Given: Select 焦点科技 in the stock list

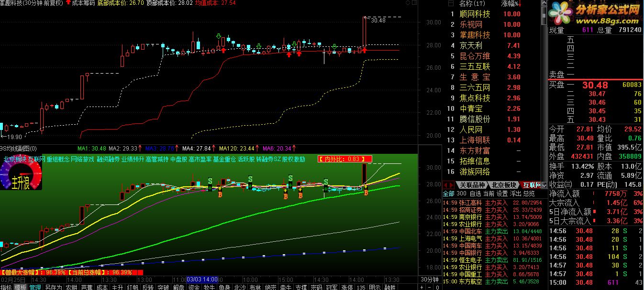Looking at the screenshot, I should 475,98.
